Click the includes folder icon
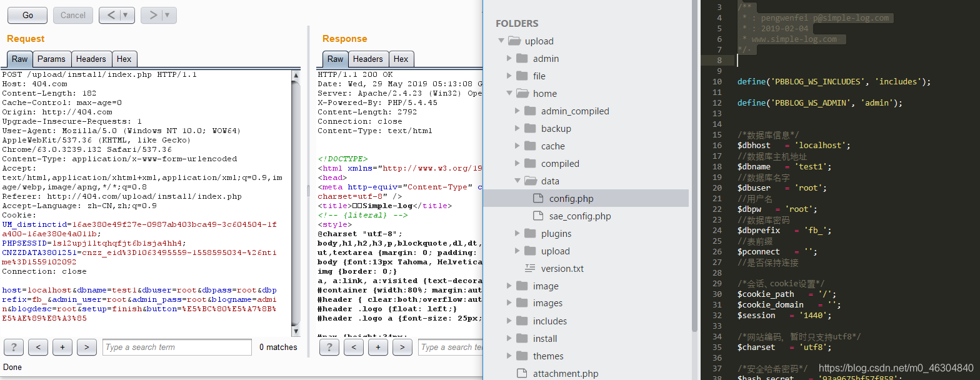 (522, 321)
